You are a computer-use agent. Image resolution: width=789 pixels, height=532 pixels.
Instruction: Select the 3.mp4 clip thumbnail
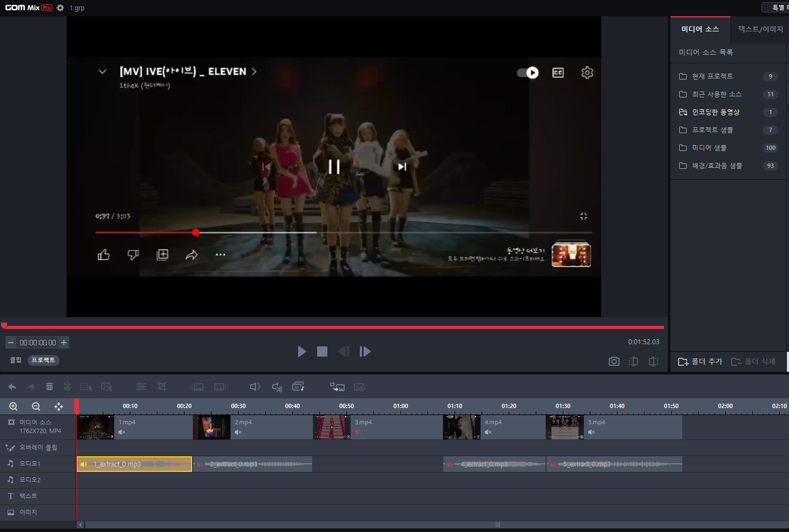click(332, 427)
